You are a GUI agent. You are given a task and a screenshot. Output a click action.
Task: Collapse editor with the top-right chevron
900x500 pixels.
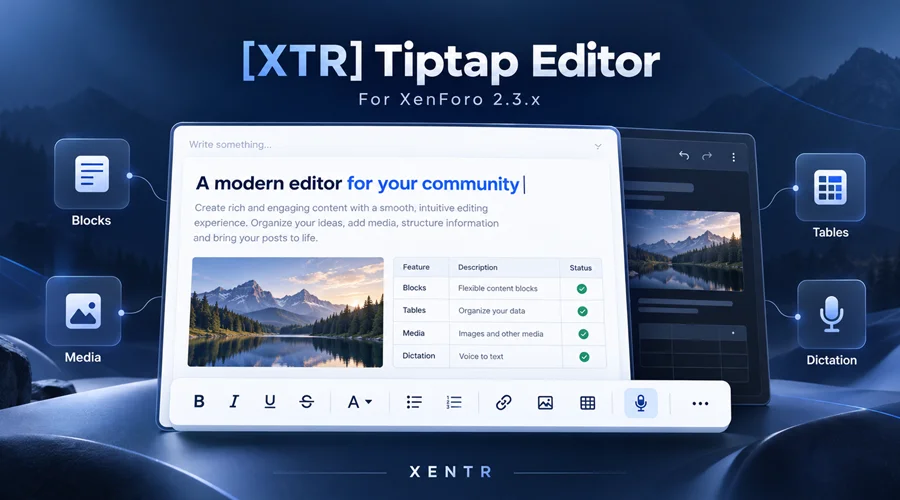(x=598, y=147)
